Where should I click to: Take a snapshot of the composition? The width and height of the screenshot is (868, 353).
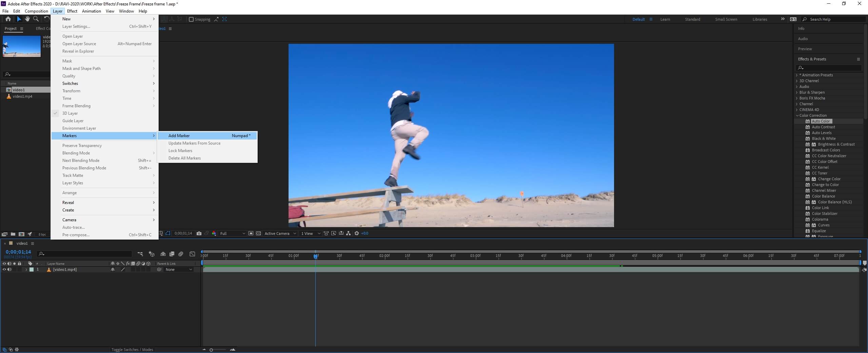click(x=199, y=234)
